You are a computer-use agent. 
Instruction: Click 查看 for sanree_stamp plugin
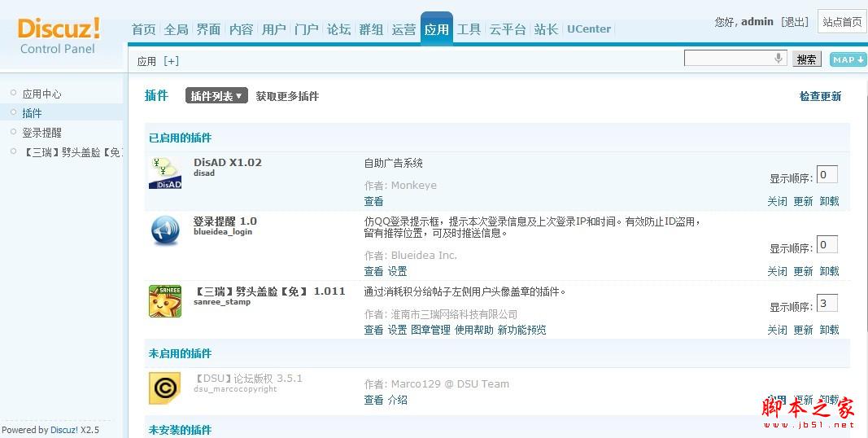(373, 330)
